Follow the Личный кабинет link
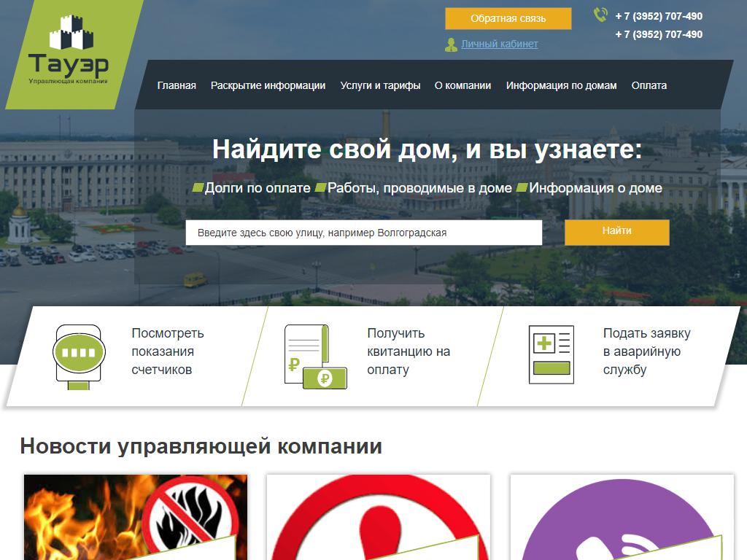This screenshot has width=747, height=560. [x=499, y=44]
